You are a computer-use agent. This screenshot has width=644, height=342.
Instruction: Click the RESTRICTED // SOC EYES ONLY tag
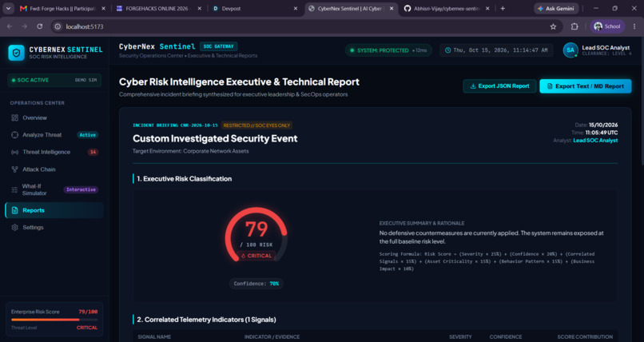click(x=256, y=125)
